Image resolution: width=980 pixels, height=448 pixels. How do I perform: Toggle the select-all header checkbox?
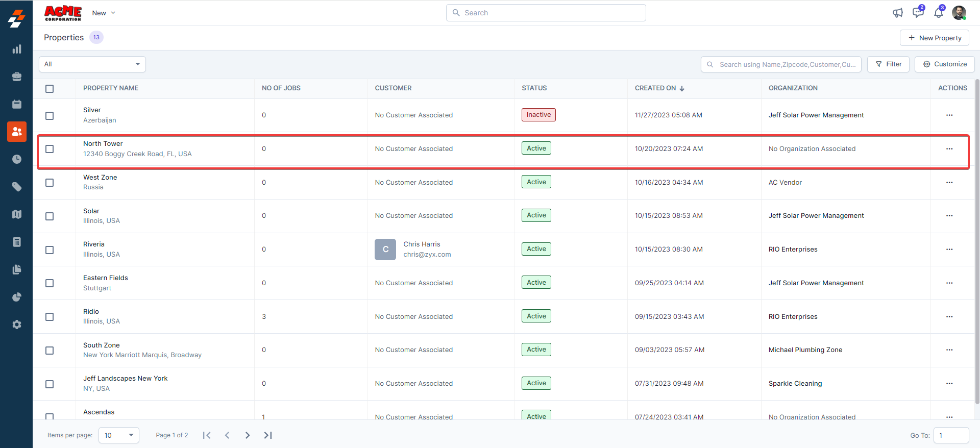50,89
